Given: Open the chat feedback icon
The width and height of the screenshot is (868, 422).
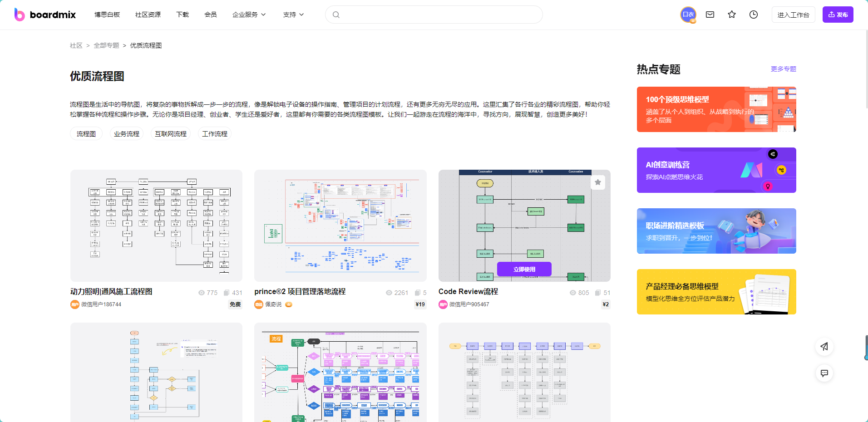Looking at the screenshot, I should 824,373.
